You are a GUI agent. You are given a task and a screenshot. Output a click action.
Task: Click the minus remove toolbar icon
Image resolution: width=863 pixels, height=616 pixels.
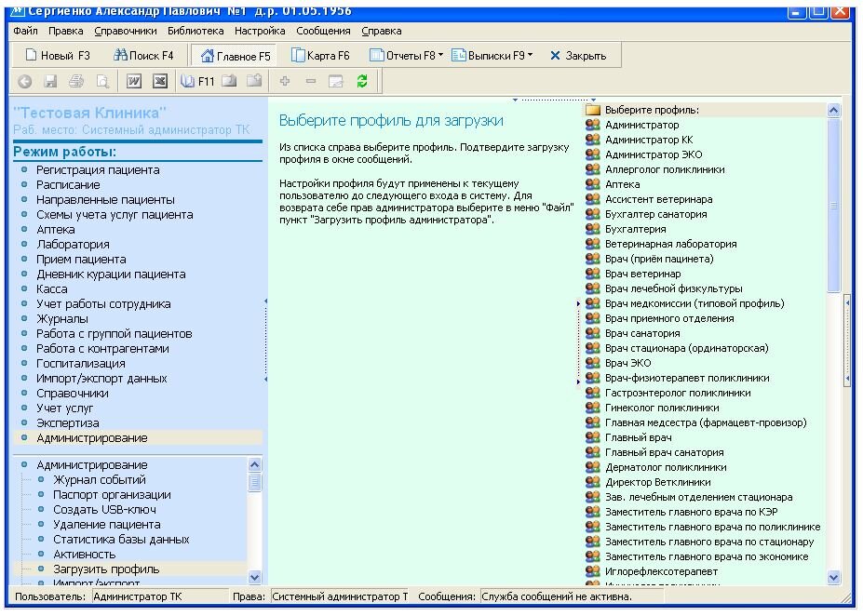[x=311, y=81]
